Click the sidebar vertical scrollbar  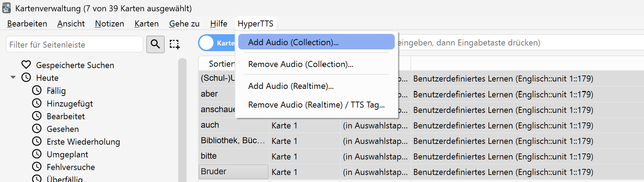182,120
